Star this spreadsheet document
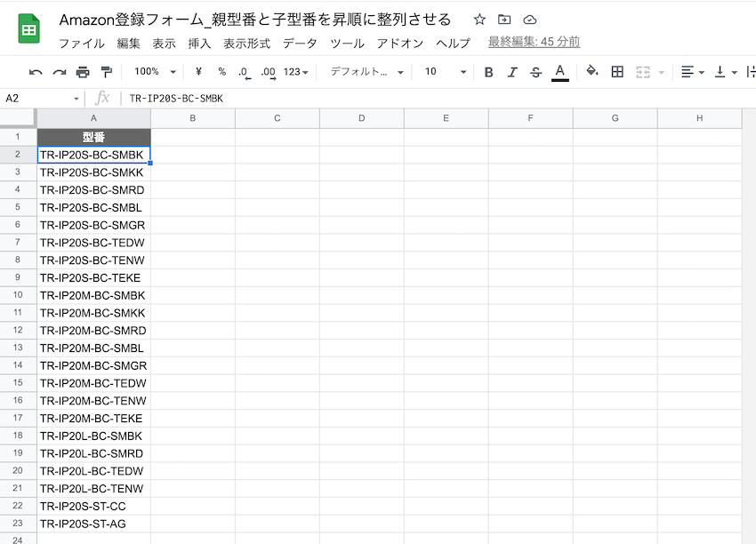The width and height of the screenshot is (756, 544). coord(479,20)
